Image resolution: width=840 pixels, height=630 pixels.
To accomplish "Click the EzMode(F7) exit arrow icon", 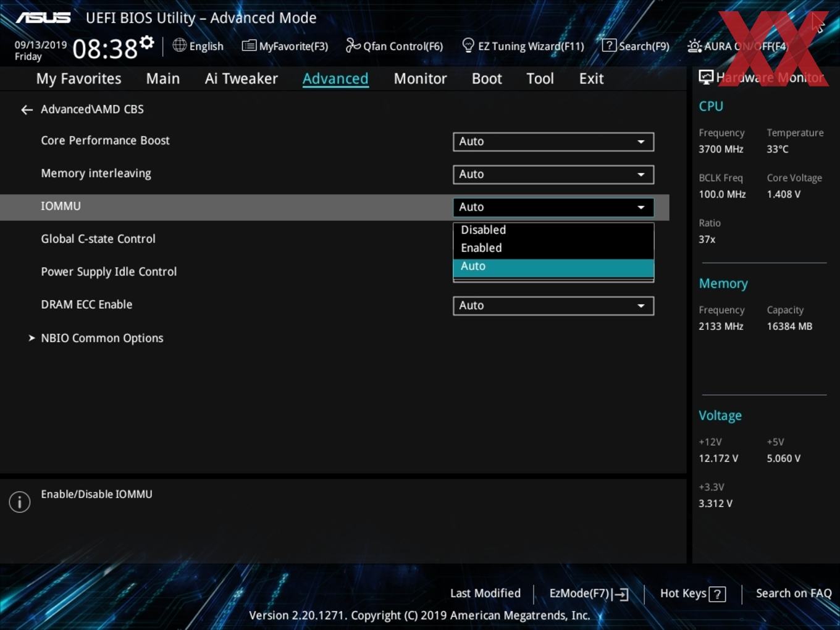I will pyautogui.click(x=621, y=594).
